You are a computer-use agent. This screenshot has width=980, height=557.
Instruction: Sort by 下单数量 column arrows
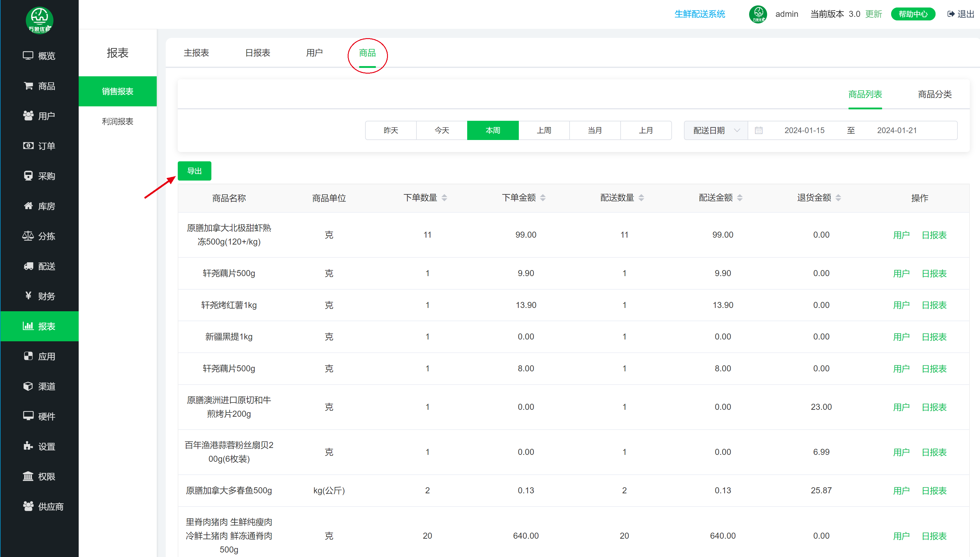(444, 198)
